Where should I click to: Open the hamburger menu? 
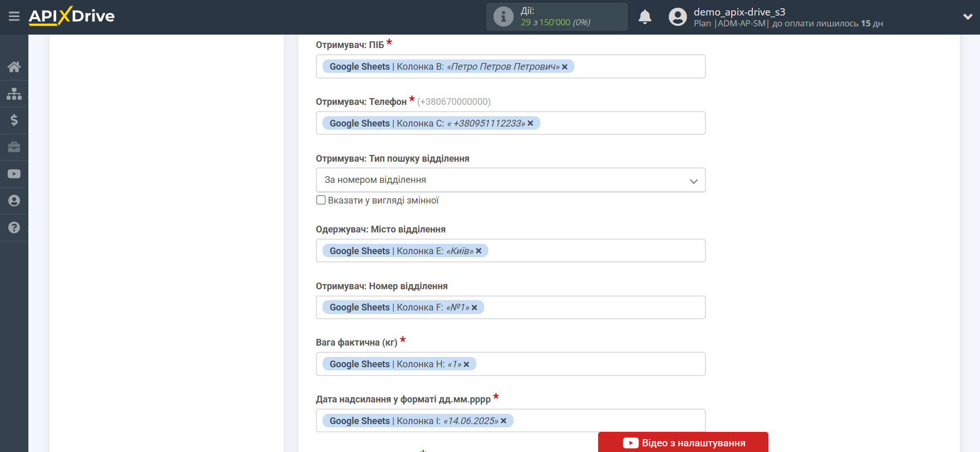tap(14, 17)
